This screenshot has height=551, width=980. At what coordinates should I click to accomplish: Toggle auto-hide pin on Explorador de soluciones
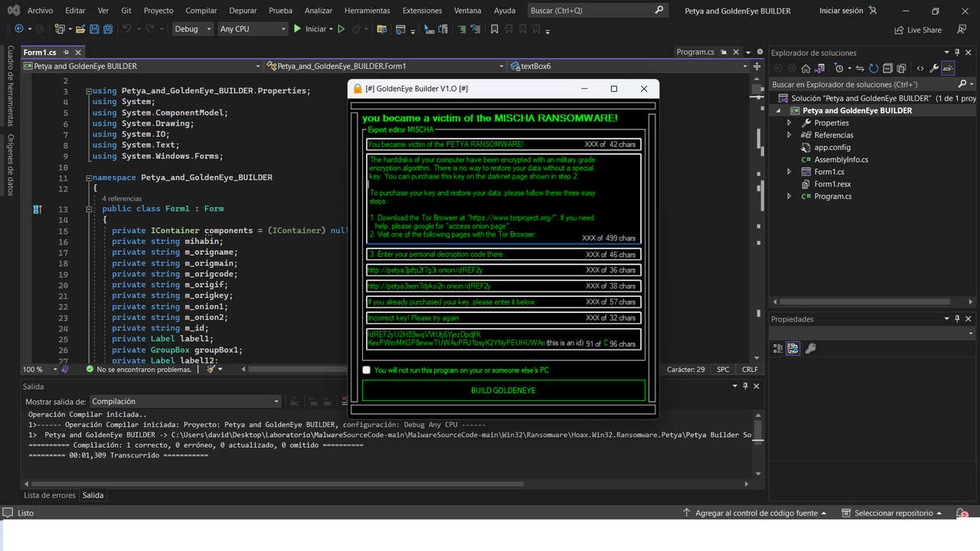click(x=957, y=53)
